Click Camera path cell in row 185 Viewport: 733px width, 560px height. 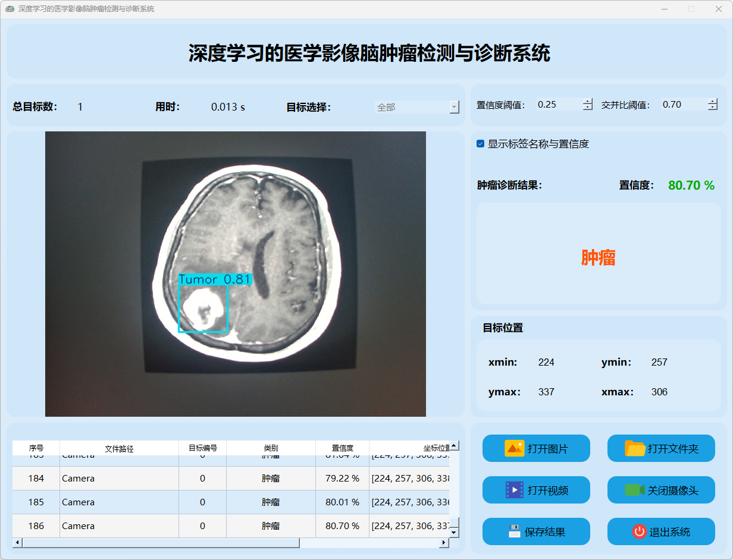119,502
